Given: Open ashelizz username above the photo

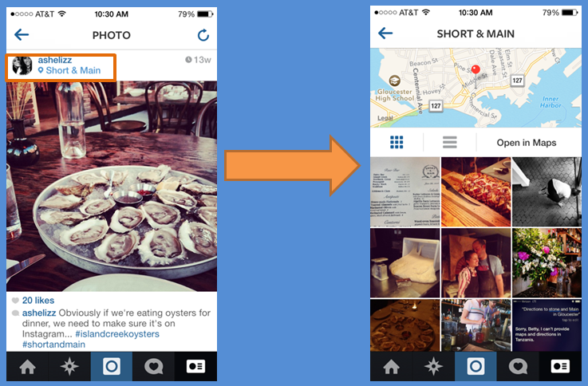Looking at the screenshot, I should [55, 60].
